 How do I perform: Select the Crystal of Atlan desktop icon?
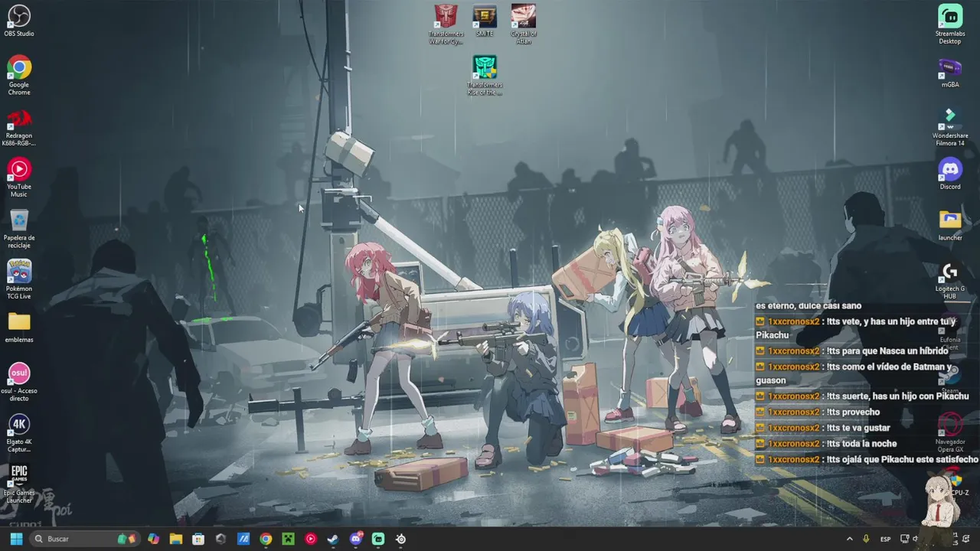[x=524, y=24]
